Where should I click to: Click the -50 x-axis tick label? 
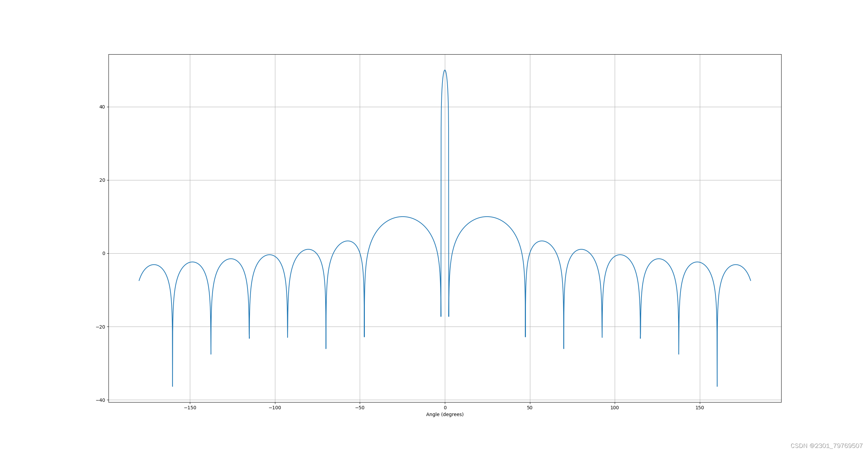(x=360, y=408)
